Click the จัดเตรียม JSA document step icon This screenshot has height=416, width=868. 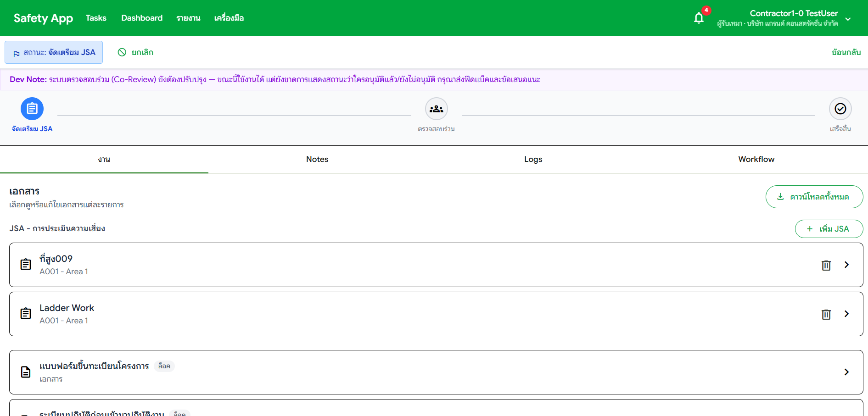[32, 108]
